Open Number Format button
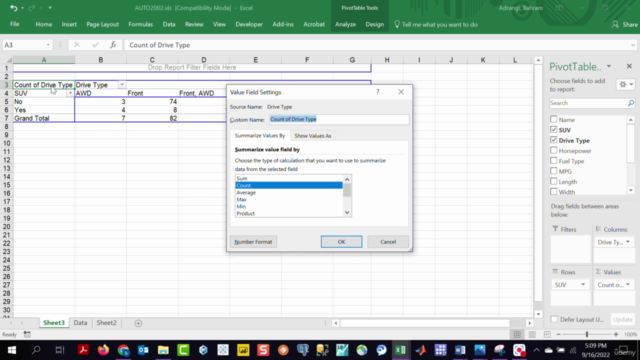The height and width of the screenshot is (360, 640). tap(253, 242)
